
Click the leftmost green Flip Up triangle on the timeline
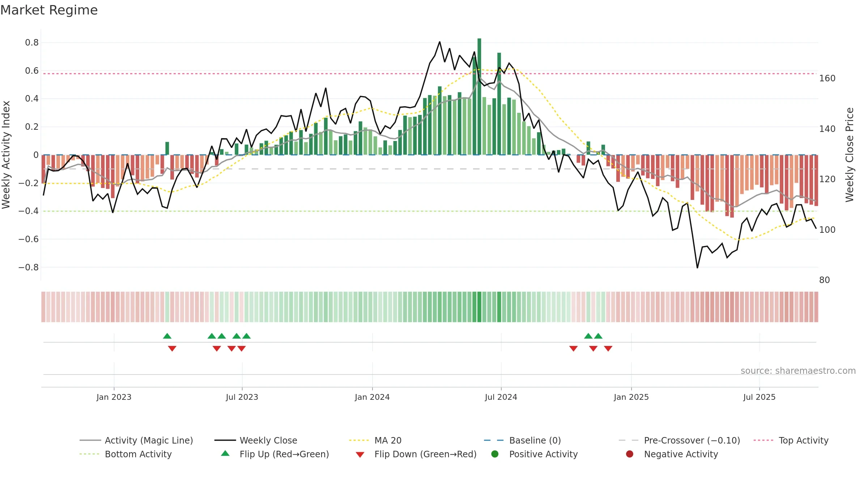167,336
